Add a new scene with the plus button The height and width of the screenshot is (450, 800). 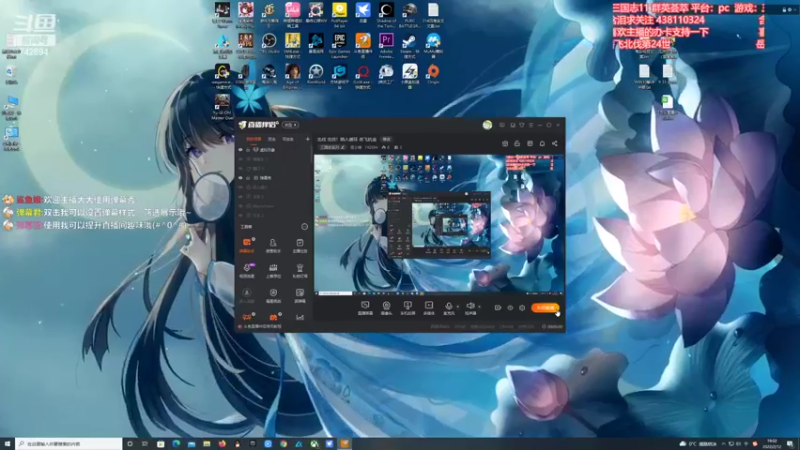(x=307, y=139)
